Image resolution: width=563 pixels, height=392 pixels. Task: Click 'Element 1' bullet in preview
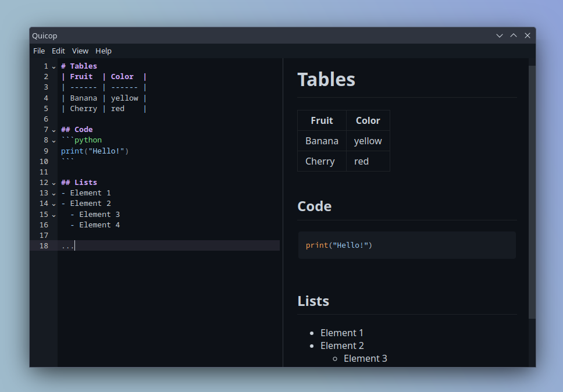click(342, 333)
